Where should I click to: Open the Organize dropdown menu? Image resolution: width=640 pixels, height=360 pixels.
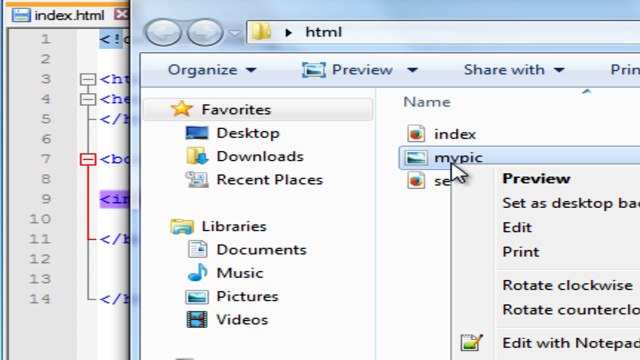click(x=212, y=70)
